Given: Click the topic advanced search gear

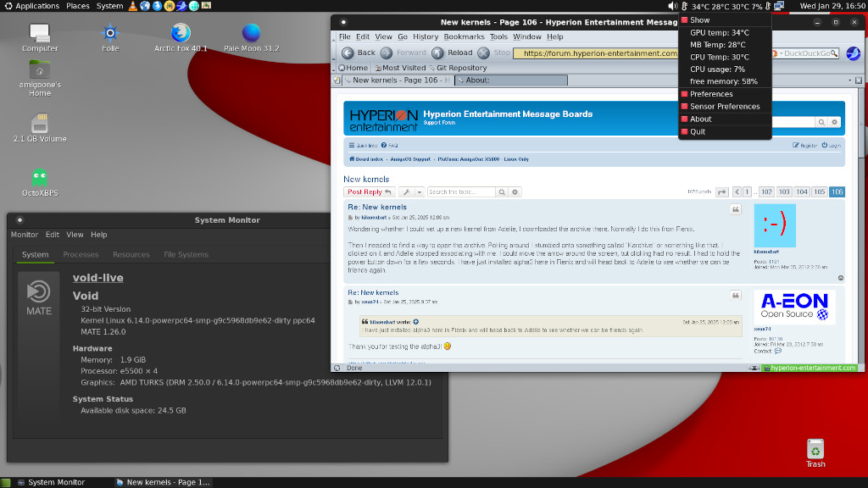Looking at the screenshot, I should (x=515, y=192).
